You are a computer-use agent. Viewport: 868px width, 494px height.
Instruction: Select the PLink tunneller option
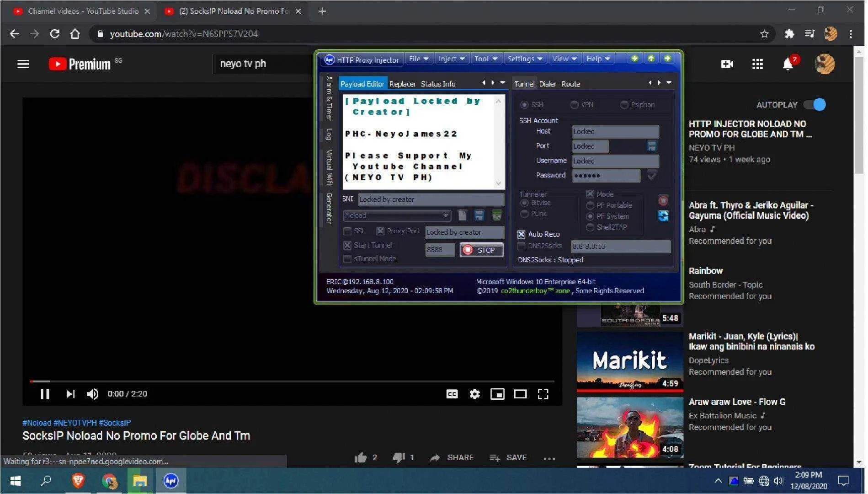524,214
